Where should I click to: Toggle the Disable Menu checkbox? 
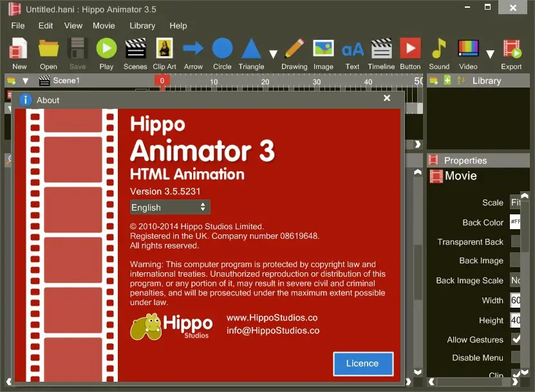click(x=515, y=357)
